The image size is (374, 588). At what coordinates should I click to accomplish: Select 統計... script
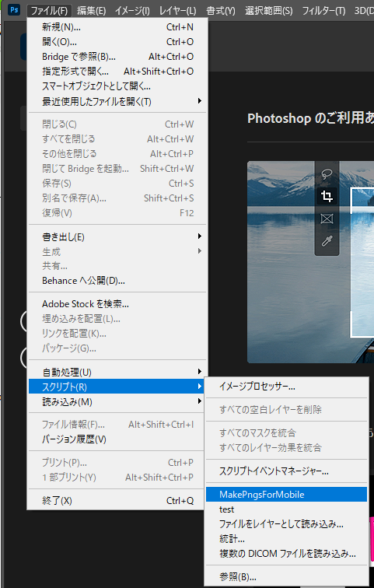pyautogui.click(x=287, y=539)
